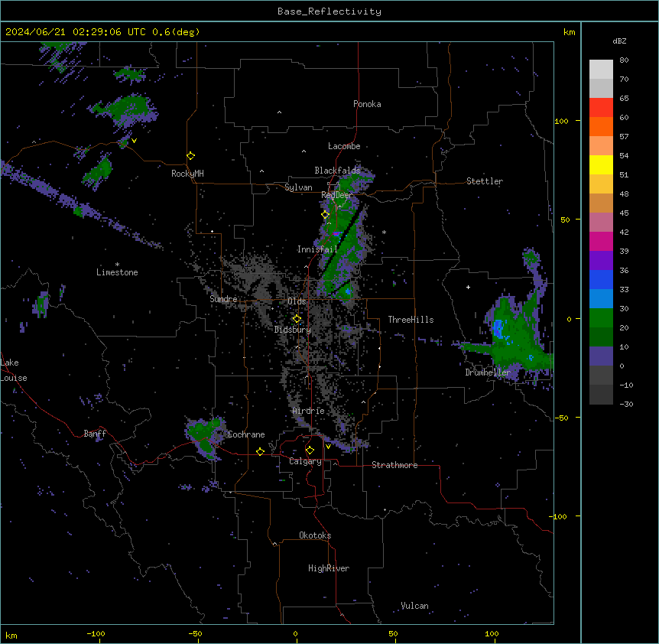This screenshot has height=644, width=659.
Task: Select the Innisfail label
Action: (317, 249)
